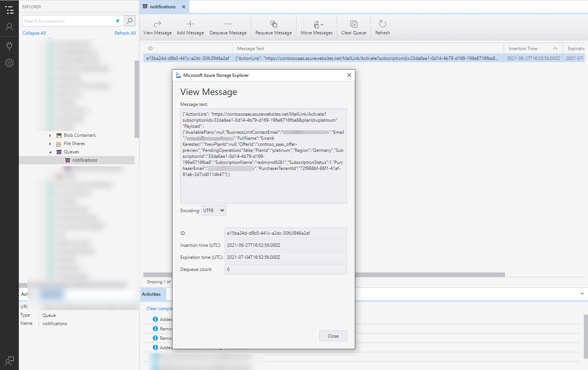Open the Feedback icon at sidebar bottom
Screen dimensions: 588x370
click(x=9, y=361)
